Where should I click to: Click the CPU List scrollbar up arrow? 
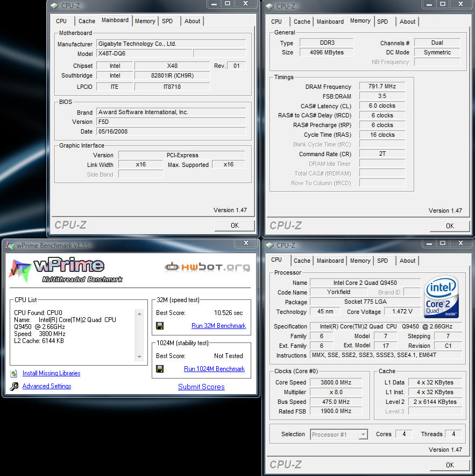(x=139, y=314)
